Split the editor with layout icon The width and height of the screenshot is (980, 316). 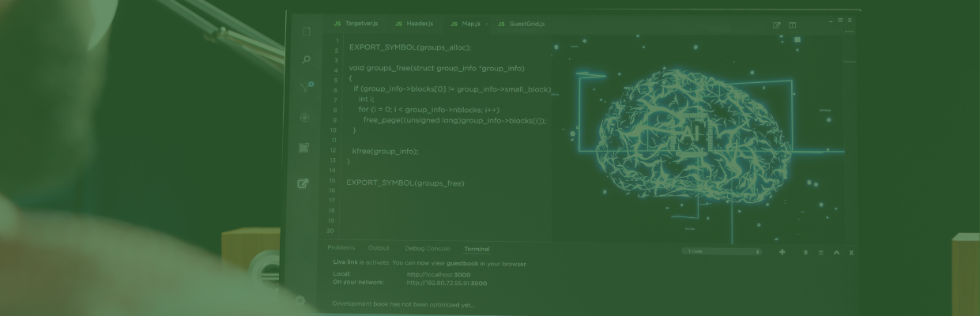(x=793, y=25)
